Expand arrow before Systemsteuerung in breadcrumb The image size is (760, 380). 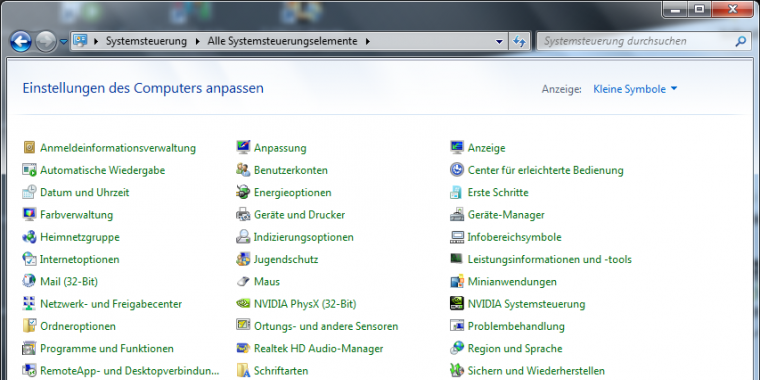(96, 42)
